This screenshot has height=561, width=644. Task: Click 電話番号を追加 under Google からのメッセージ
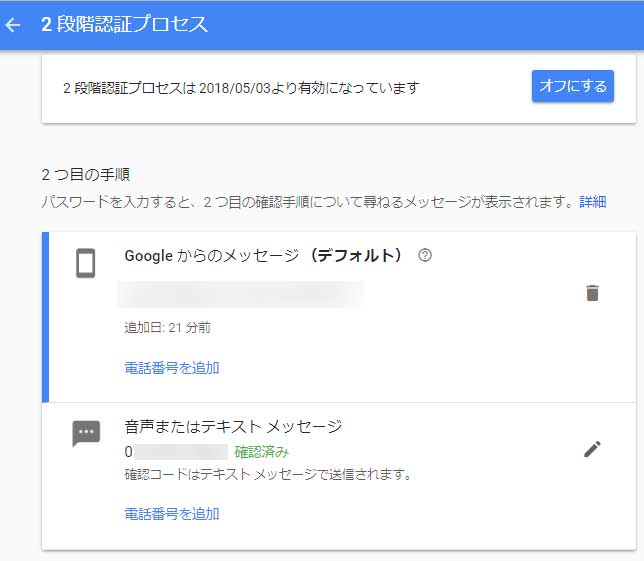pyautogui.click(x=172, y=368)
